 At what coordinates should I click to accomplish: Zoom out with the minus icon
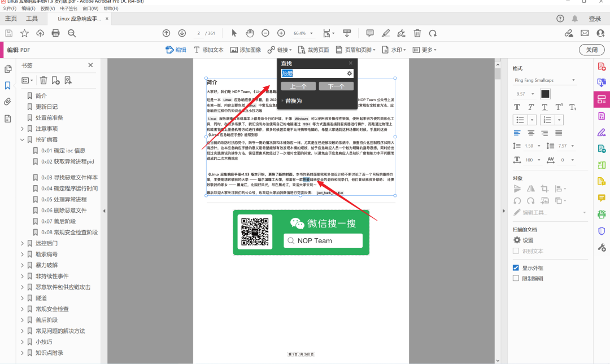pos(265,33)
